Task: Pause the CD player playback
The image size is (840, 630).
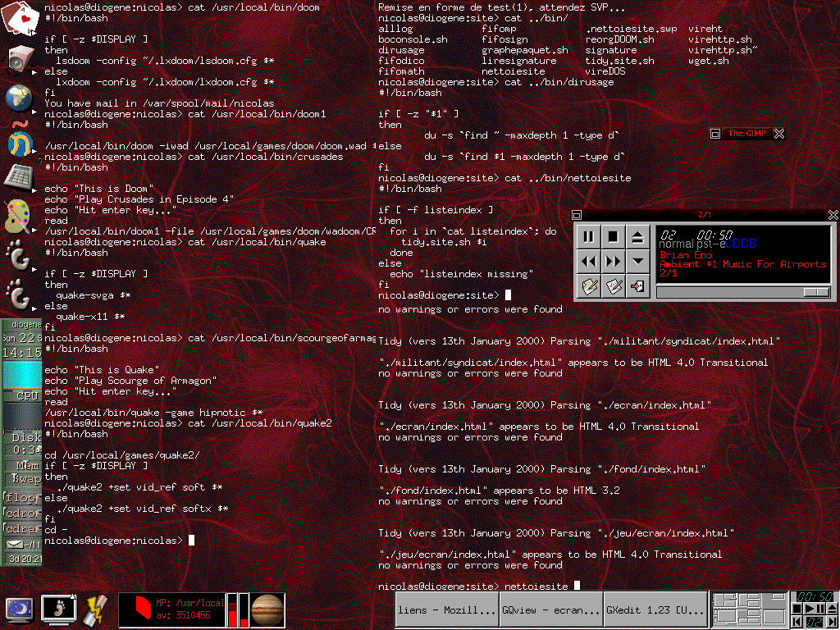Action: [588, 237]
